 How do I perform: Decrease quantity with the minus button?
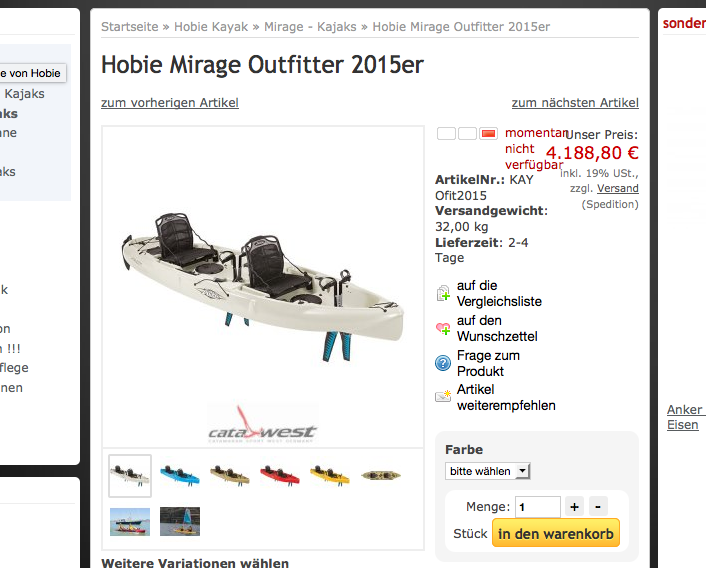click(x=598, y=507)
